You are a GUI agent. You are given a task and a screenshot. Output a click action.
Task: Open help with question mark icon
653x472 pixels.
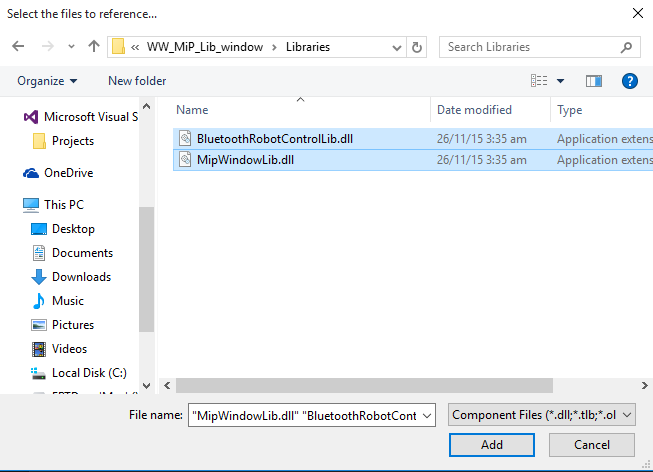(630, 81)
